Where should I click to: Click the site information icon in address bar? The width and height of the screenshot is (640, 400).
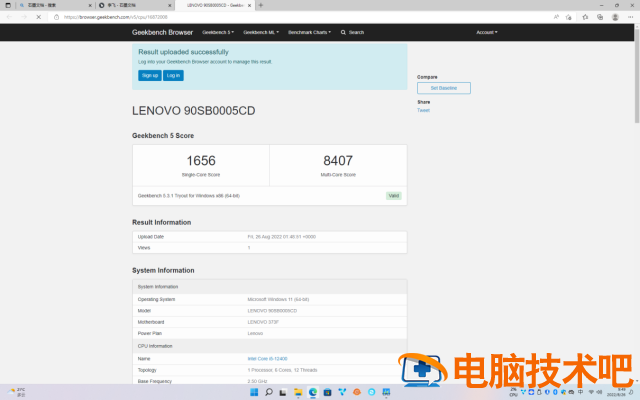(x=56, y=17)
